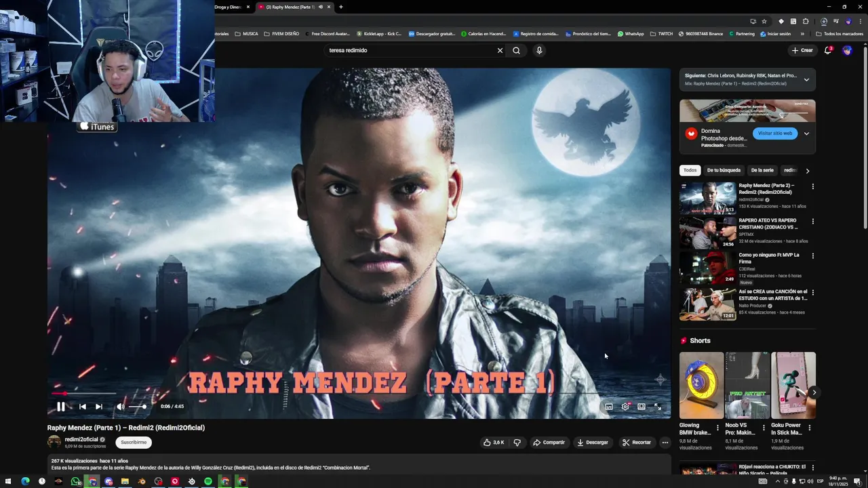Open RAPERO ATEO VS RAPERO CRISTIANO thumbnail
The image size is (868, 488).
(707, 233)
